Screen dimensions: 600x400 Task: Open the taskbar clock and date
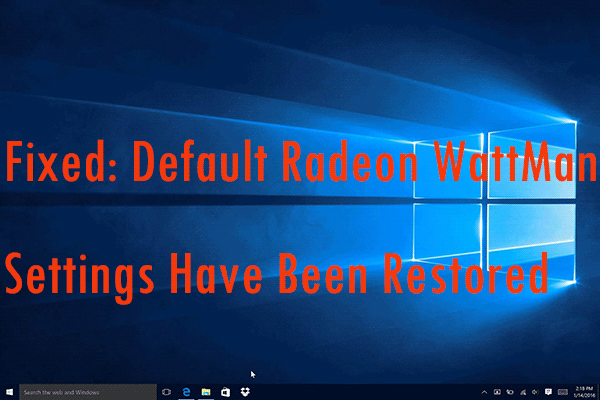pyautogui.click(x=584, y=392)
